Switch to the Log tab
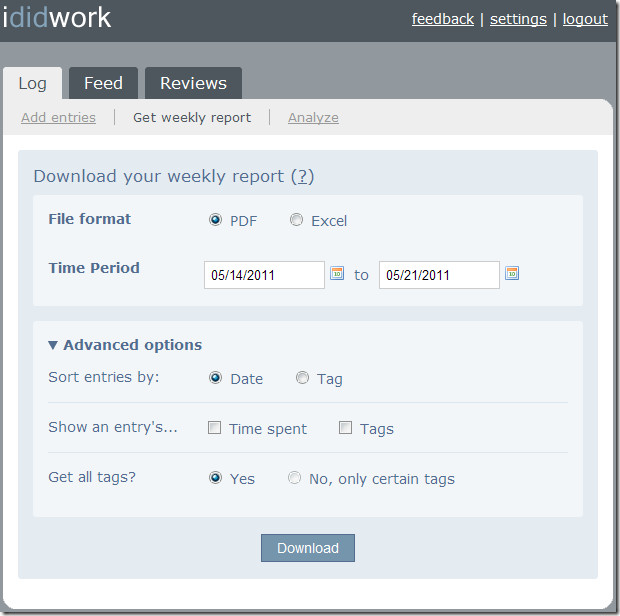 32,83
